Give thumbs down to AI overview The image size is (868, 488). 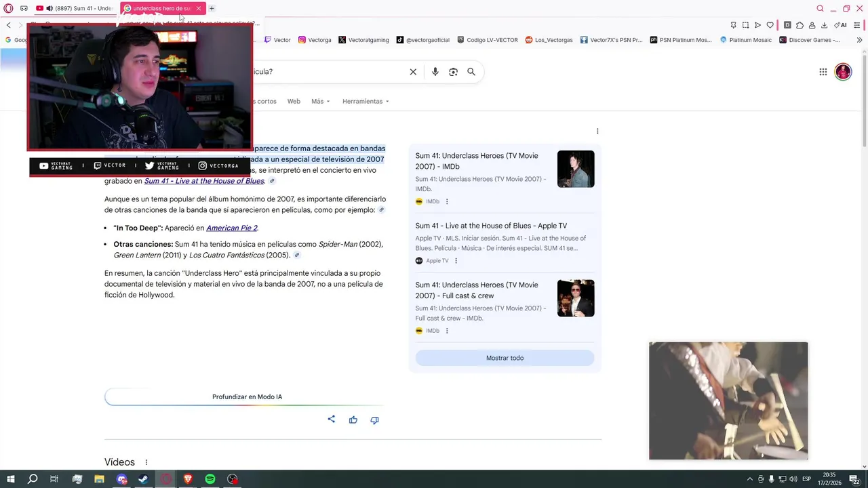[x=374, y=420]
